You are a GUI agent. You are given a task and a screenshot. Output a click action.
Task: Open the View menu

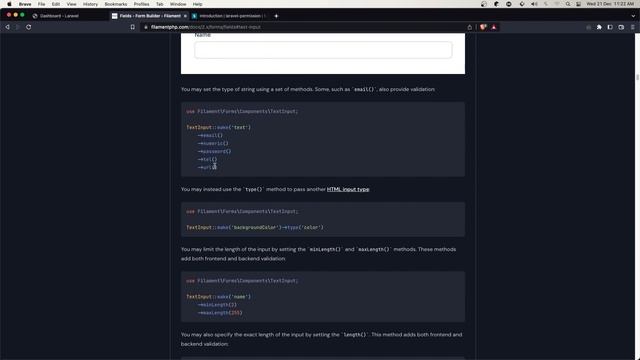(71, 4)
